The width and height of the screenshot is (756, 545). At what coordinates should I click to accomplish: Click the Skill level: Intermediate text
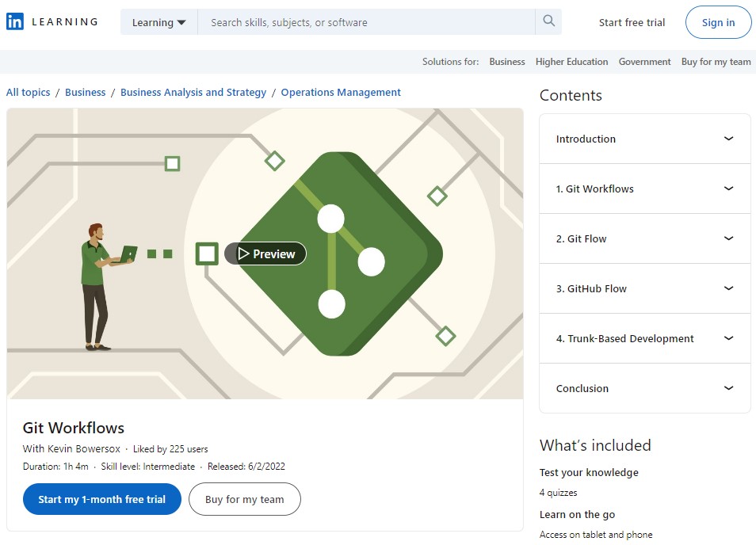coord(148,467)
